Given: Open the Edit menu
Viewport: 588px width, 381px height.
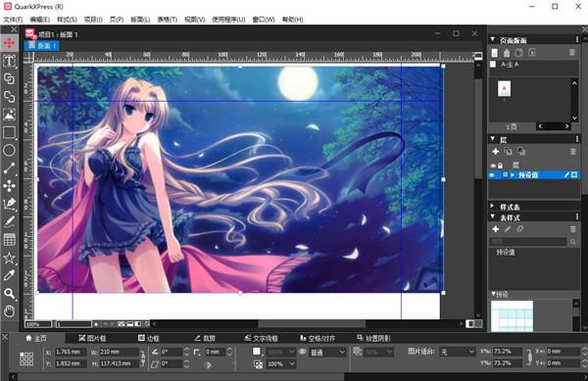Looking at the screenshot, I should tap(40, 20).
